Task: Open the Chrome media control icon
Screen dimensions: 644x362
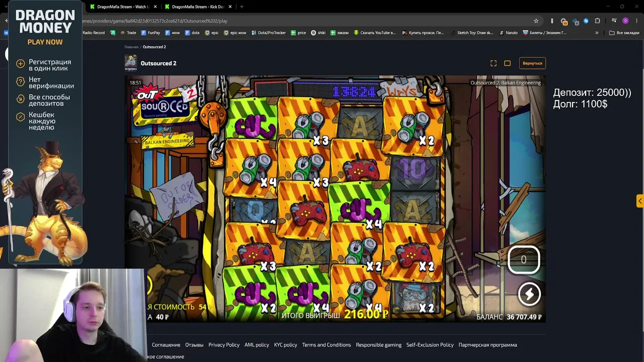Action: point(614,21)
